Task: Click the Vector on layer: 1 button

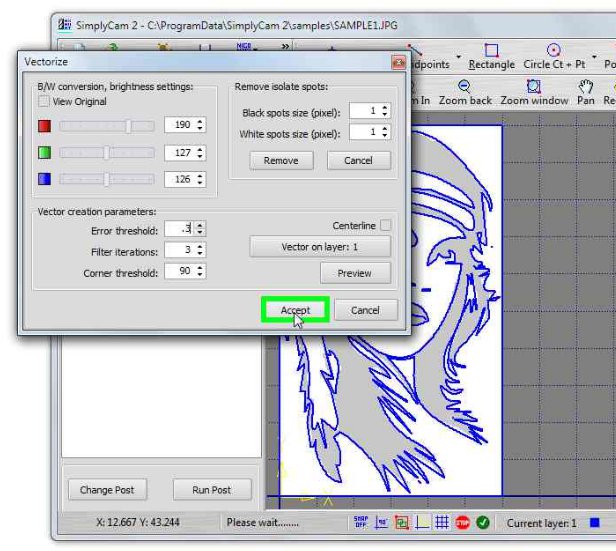Action: (320, 247)
